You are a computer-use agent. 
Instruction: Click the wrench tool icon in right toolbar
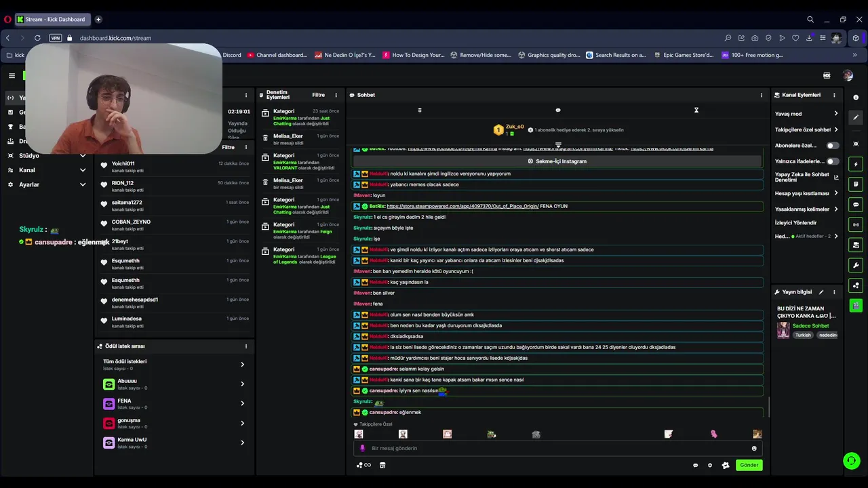[x=856, y=265]
